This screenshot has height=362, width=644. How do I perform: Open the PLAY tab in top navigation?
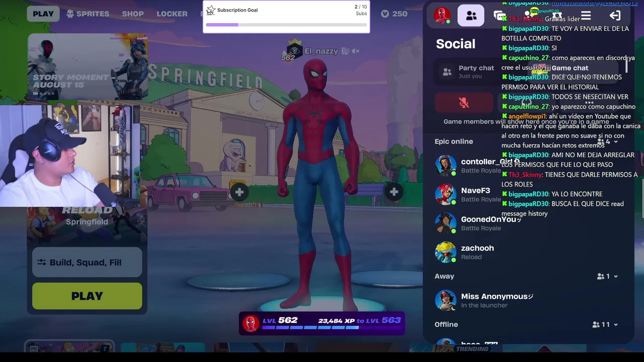[x=43, y=14]
